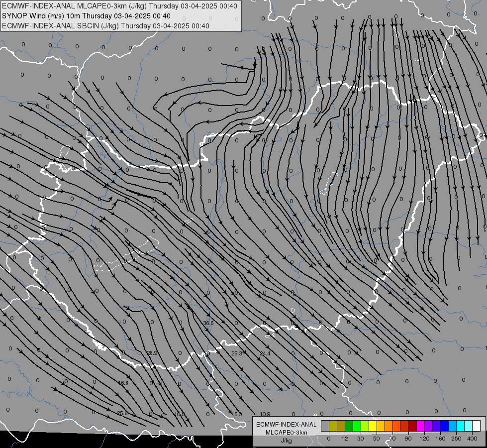Click the legend tick label 70
487x448 pixels.
(392, 439)
